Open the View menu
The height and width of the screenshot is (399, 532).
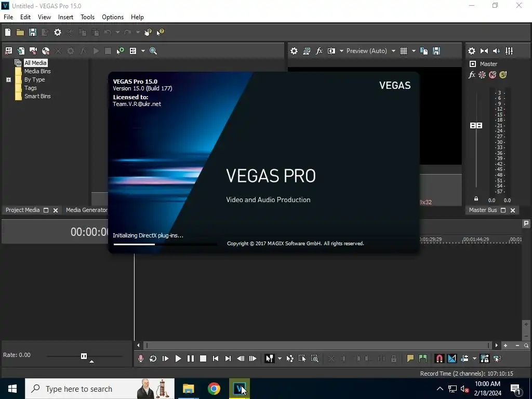[x=45, y=17]
